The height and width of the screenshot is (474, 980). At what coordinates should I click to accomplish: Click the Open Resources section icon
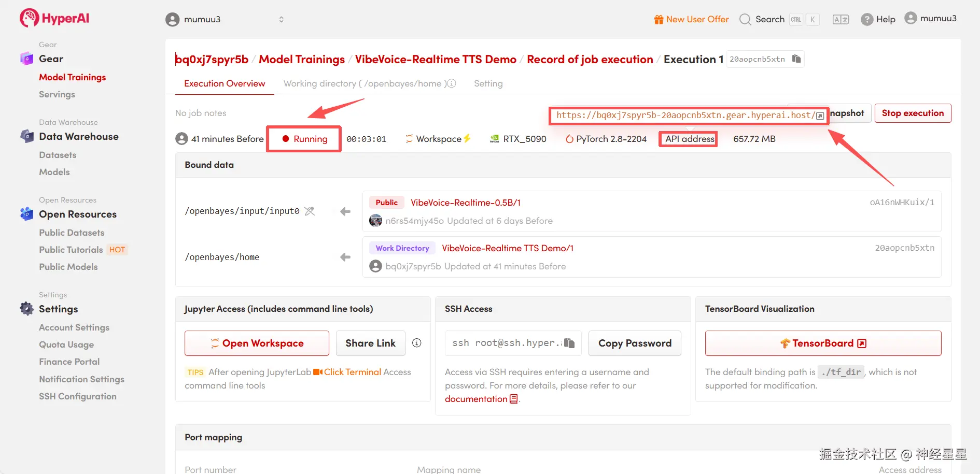[26, 214]
